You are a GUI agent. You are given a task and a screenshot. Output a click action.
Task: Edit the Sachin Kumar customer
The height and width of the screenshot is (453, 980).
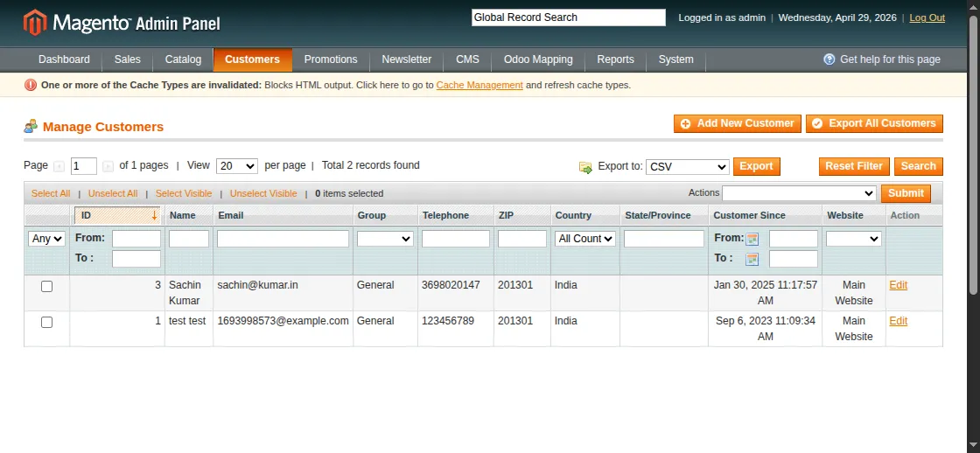898,285
